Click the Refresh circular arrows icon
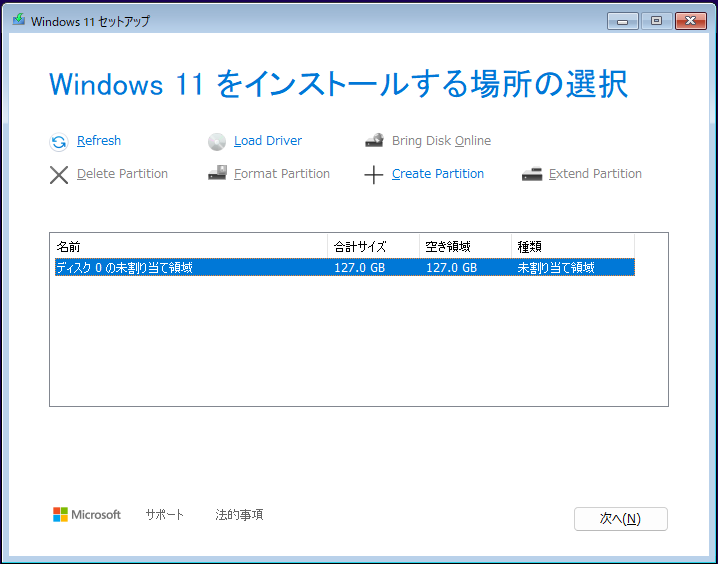Screen dimensions: 718x564 click(59, 142)
